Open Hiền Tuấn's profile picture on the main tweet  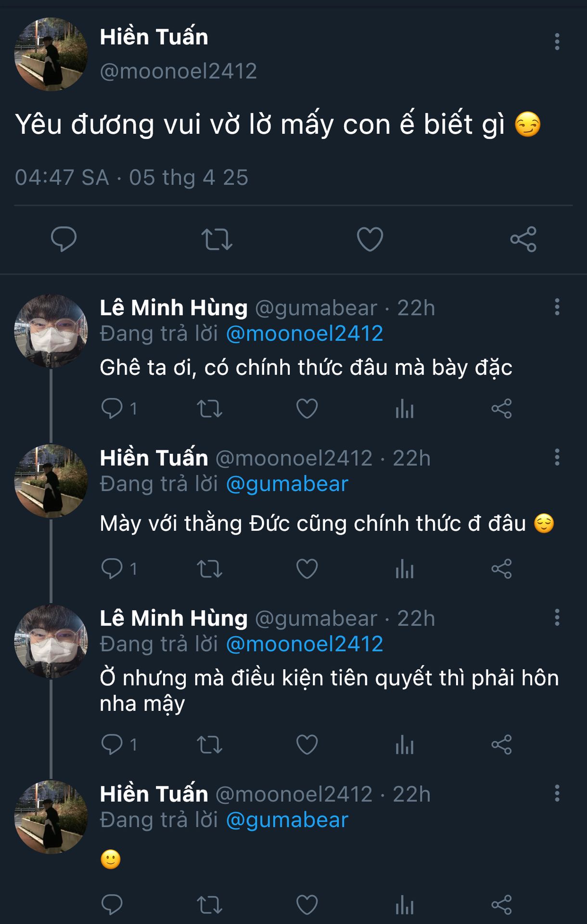point(51,54)
